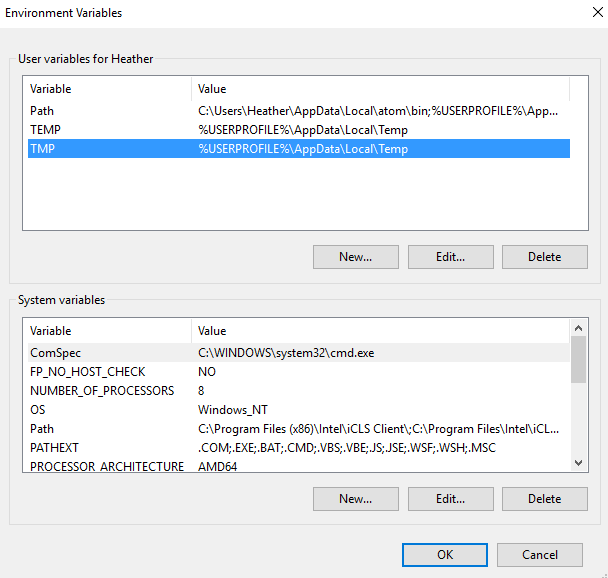Create a New system variable
Screen dimensions: 608x578
pos(355,498)
